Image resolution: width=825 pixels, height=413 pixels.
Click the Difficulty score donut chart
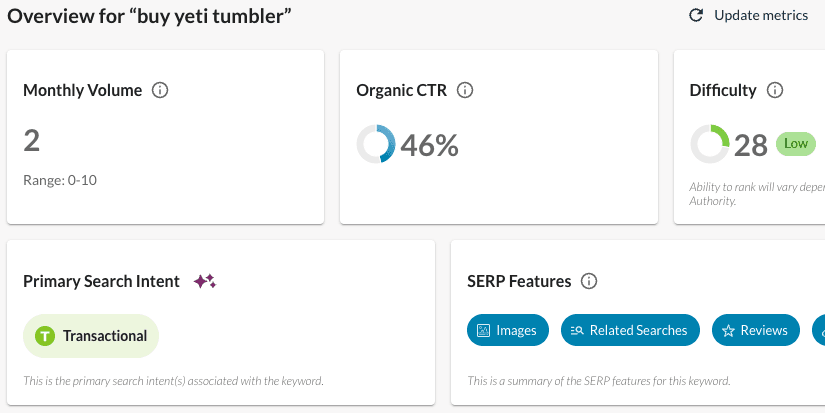coord(709,145)
